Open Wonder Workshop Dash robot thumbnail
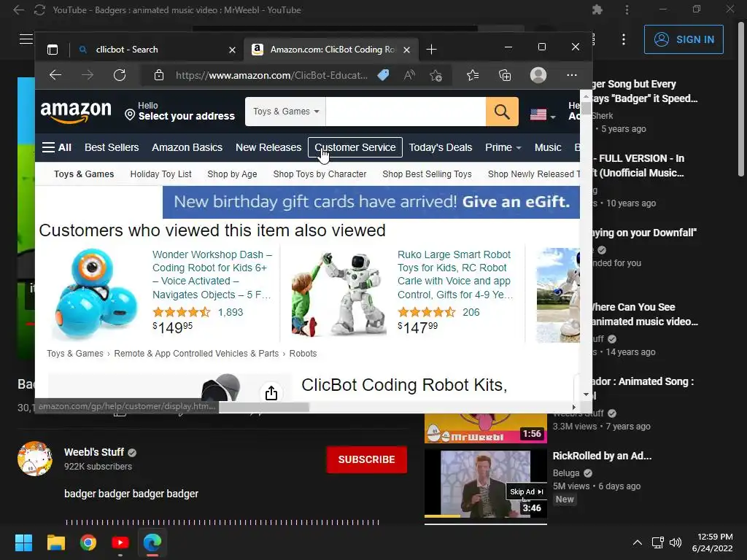Viewport: 747px width, 560px height. 96,294
